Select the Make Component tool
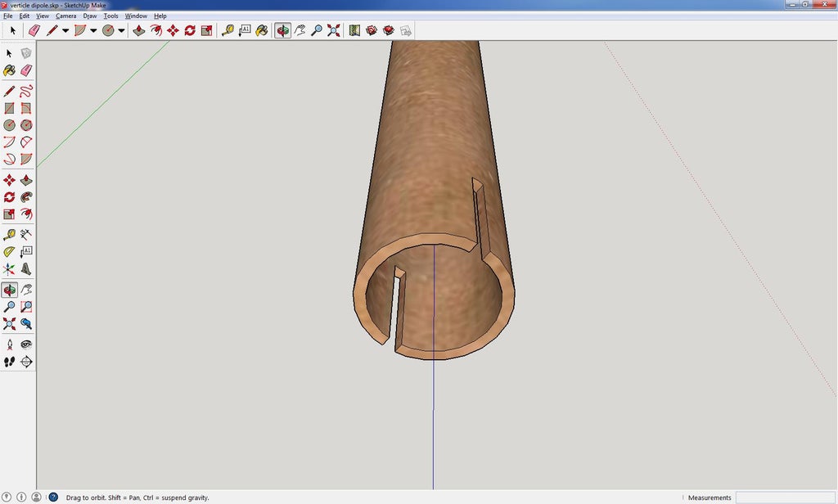Viewport: 838px width, 504px height. pos(26,53)
